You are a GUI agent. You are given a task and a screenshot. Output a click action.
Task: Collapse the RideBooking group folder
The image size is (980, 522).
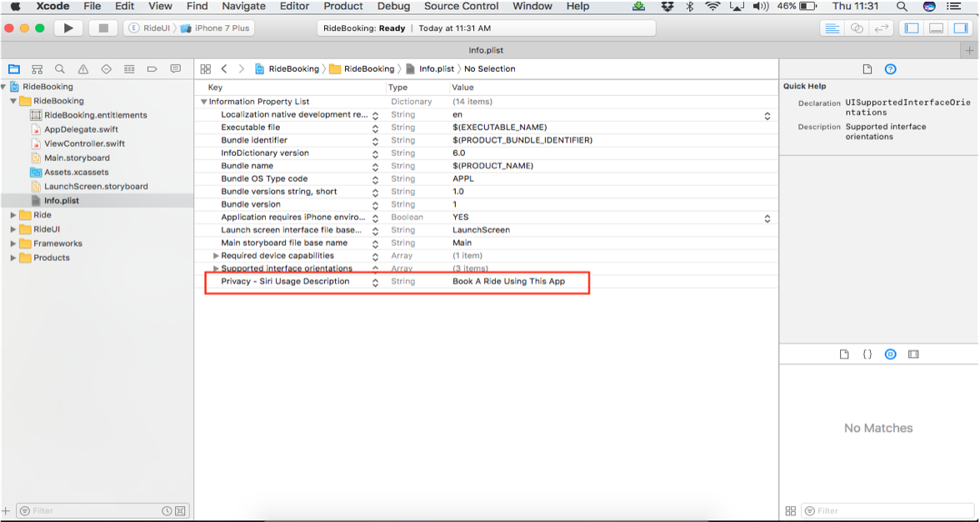[x=13, y=101]
